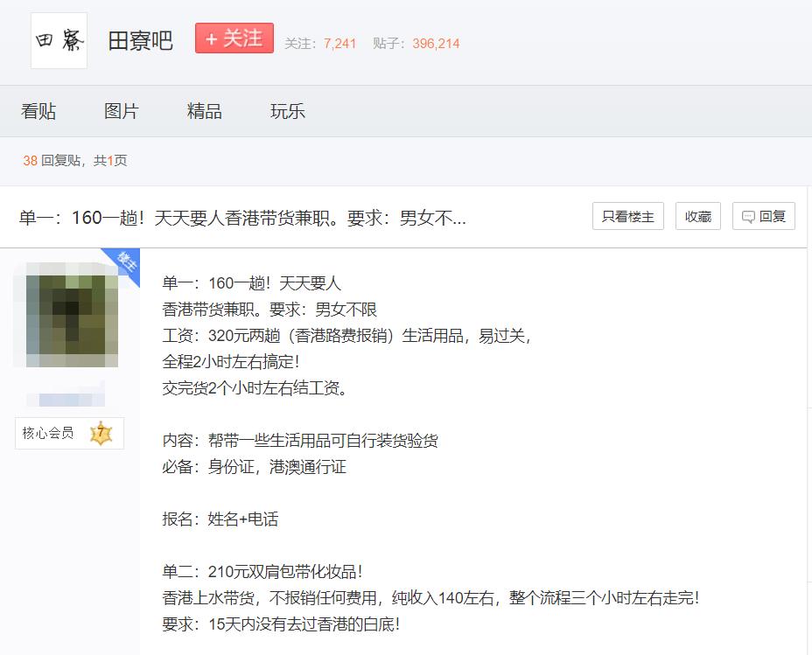Enable 只看楼主 to show only poster
Viewport: 812px width, 655px height.
[628, 216]
